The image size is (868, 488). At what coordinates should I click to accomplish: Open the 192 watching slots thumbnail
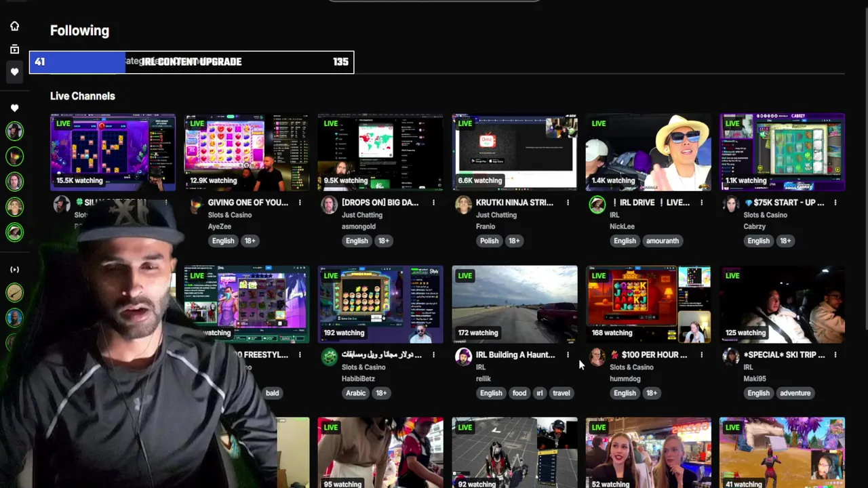(x=380, y=304)
